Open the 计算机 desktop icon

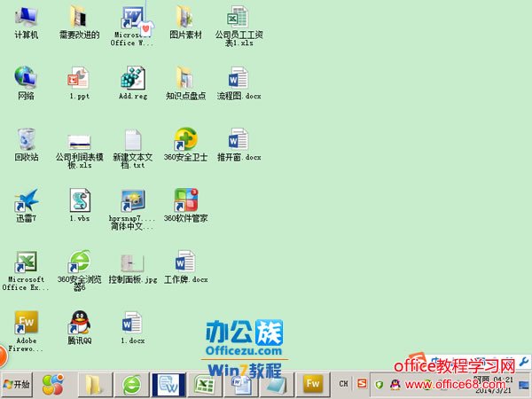(x=26, y=23)
